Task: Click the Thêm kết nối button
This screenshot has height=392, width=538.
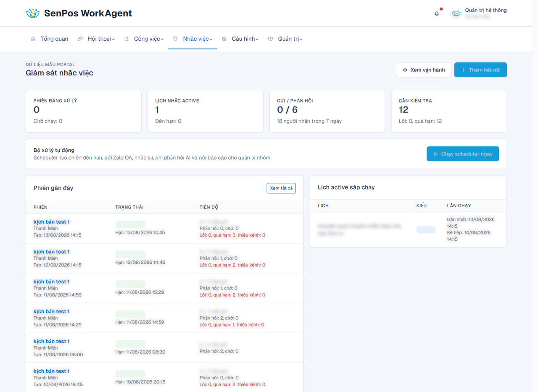Action: coord(480,70)
